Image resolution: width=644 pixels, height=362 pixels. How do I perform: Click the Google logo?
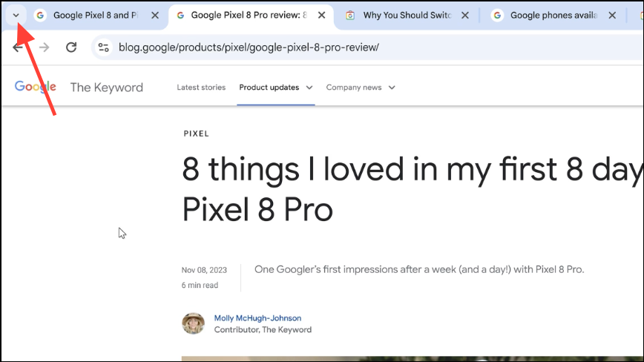(x=36, y=87)
